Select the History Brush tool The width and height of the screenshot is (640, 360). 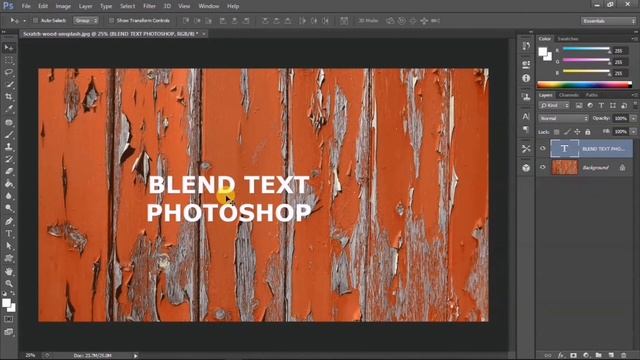[x=9, y=159]
